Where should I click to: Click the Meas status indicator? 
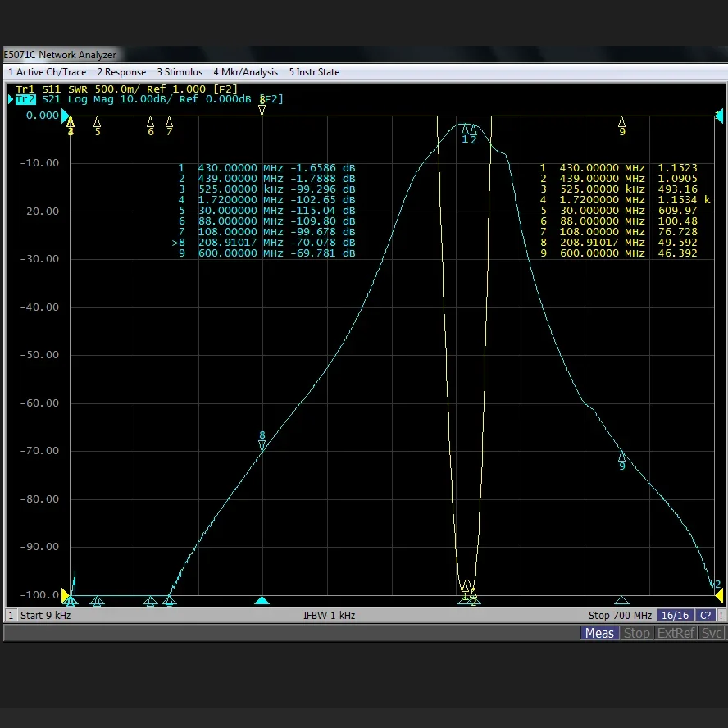(x=599, y=633)
